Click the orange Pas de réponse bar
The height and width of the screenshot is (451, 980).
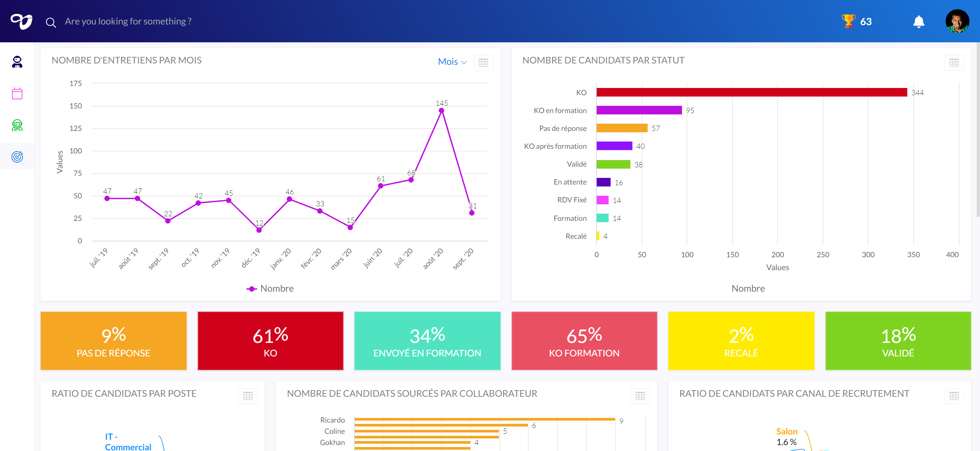[622, 128]
